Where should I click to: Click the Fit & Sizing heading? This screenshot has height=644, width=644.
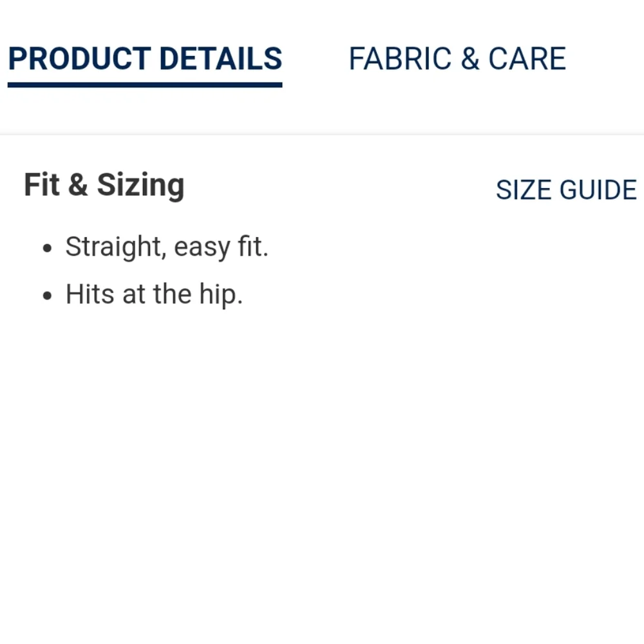pyautogui.click(x=104, y=185)
